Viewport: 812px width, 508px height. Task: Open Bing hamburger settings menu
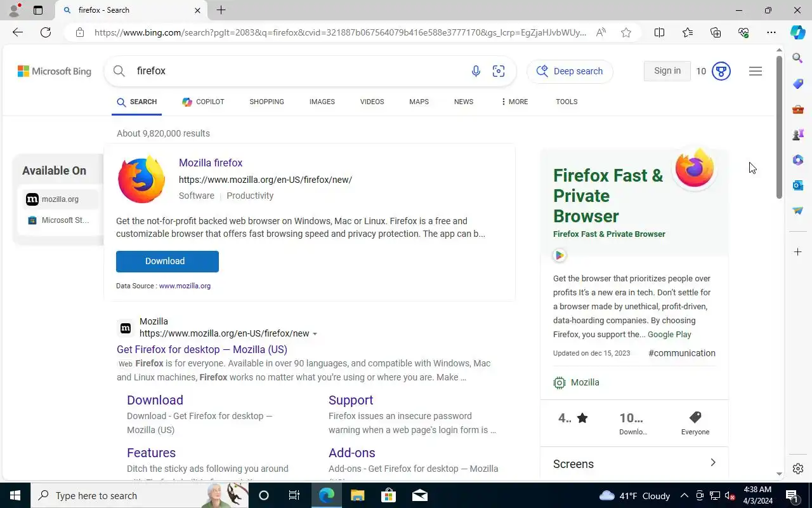tap(756, 71)
